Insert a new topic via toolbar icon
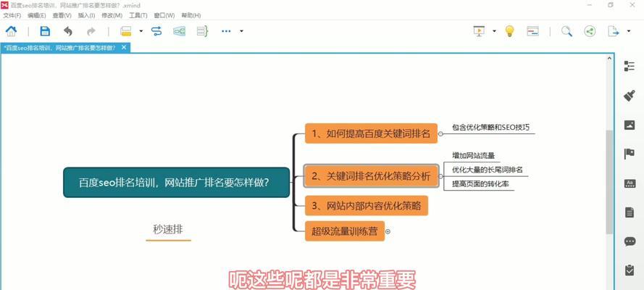Screen dimensions: 644x290 (x=125, y=31)
